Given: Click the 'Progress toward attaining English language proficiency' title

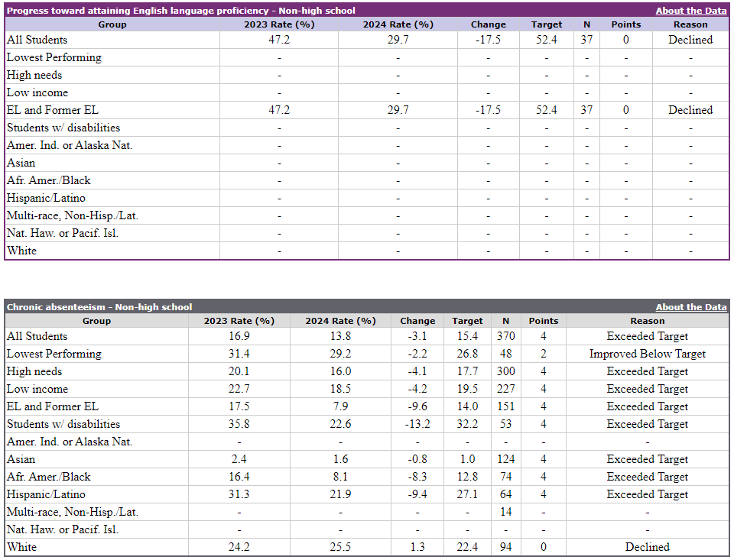Looking at the screenshot, I should click(x=180, y=11).
